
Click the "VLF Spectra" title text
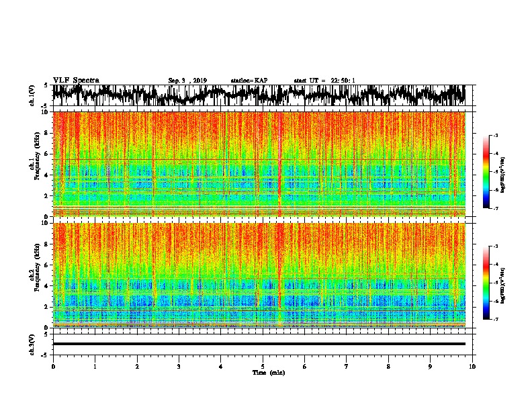point(76,81)
